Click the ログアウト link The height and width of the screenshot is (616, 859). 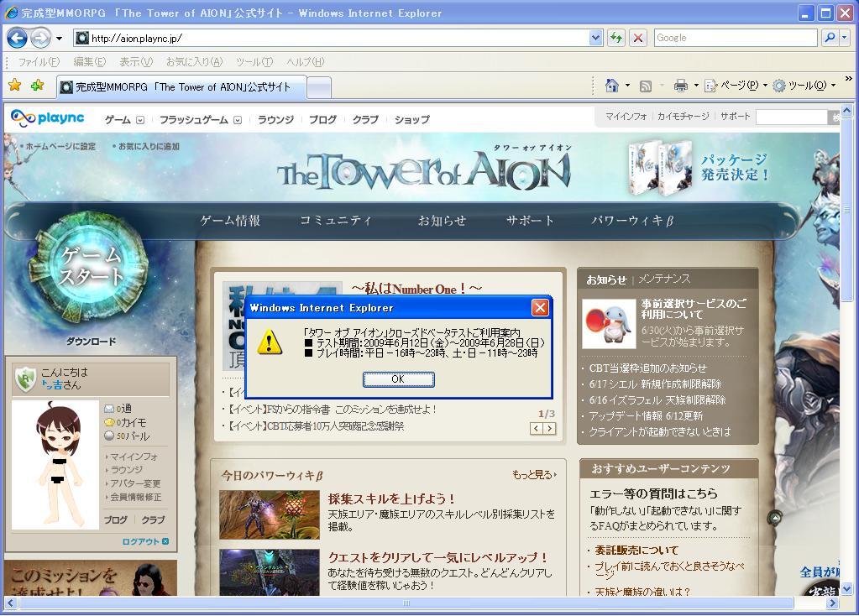coord(145,541)
